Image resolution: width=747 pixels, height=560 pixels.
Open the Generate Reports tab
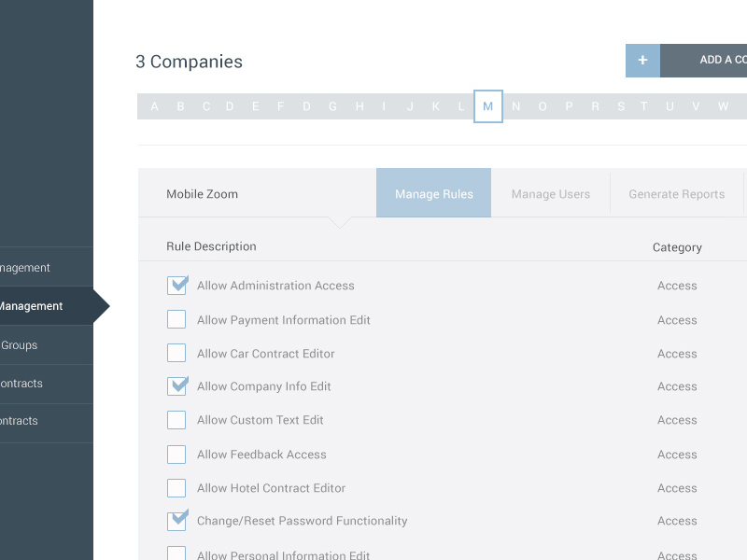pos(676,193)
